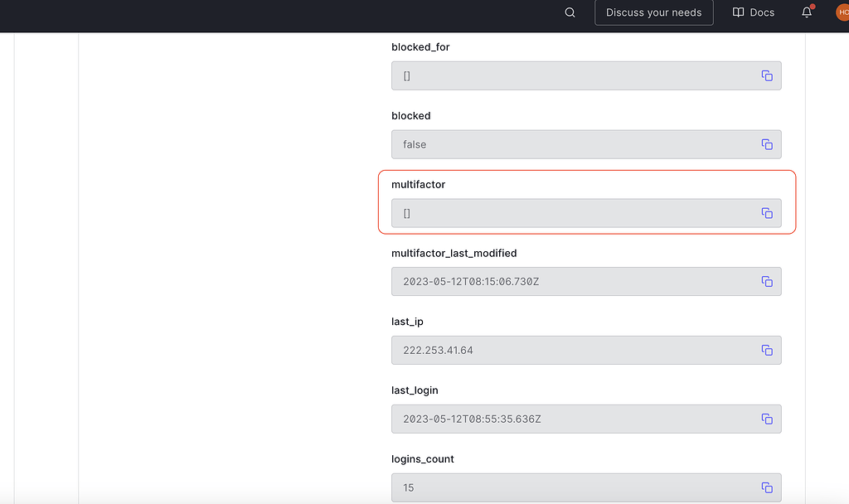Screen dimensions: 849x504
Task: Copy the multifactor_last_modified timestamp
Action: 767,281
